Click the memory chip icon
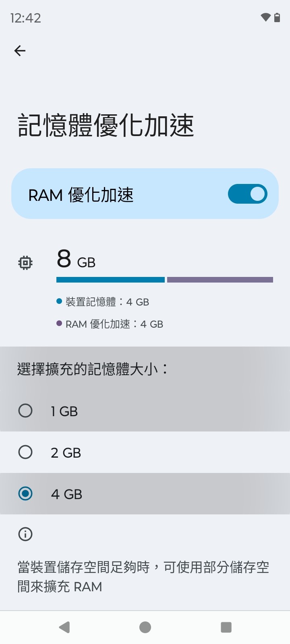290x644 pixels. click(x=25, y=263)
